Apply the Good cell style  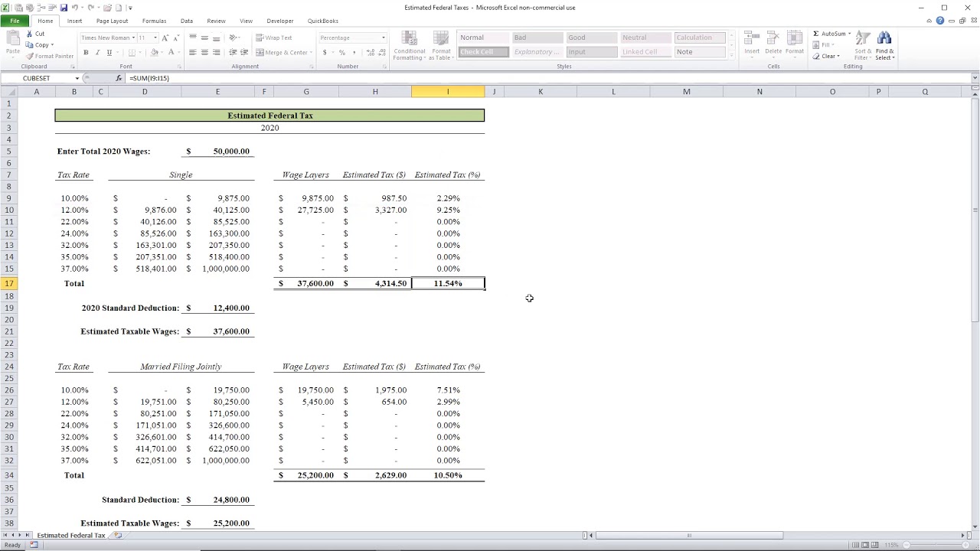pyautogui.click(x=592, y=37)
